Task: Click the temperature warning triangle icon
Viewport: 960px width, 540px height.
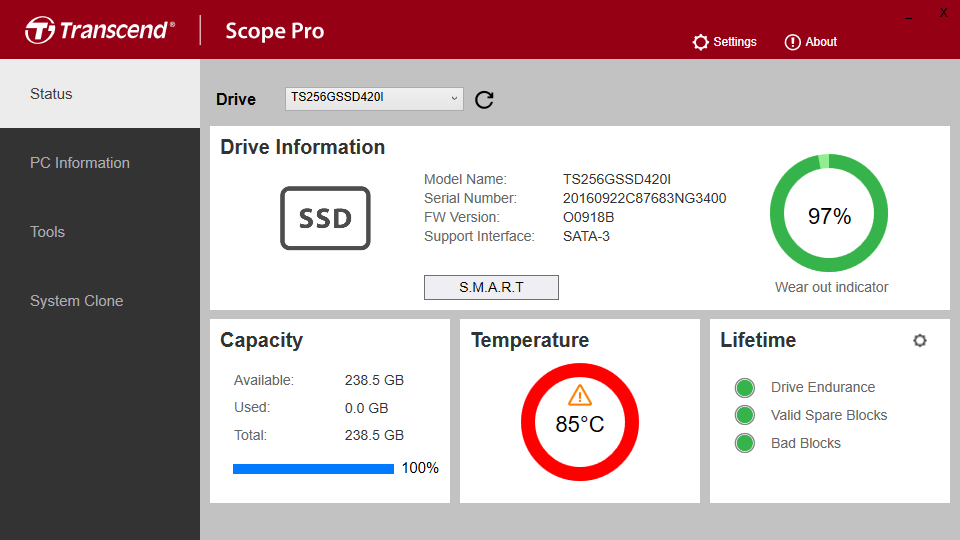Action: pos(580,396)
